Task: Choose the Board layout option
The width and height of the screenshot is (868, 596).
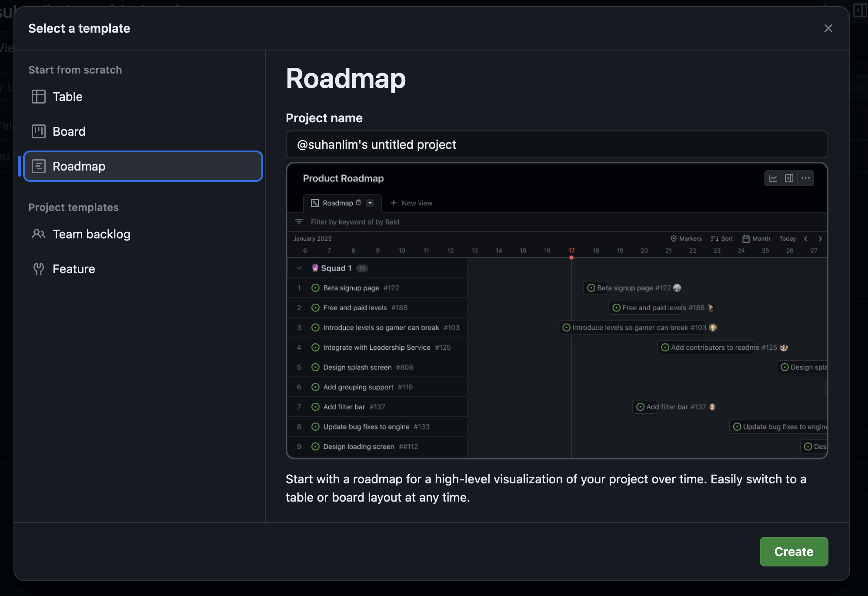Action: click(69, 131)
